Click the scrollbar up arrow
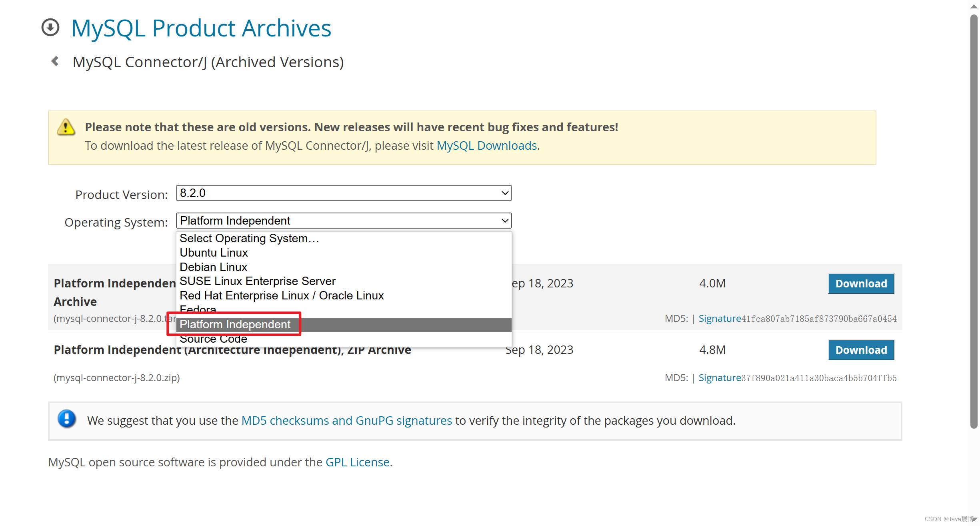The height and width of the screenshot is (526, 980). tap(974, 6)
